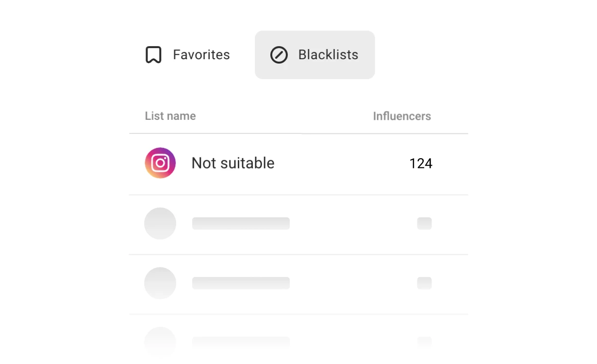Select the Not suitable row entry
This screenshot has height=364, width=597.
click(x=233, y=163)
